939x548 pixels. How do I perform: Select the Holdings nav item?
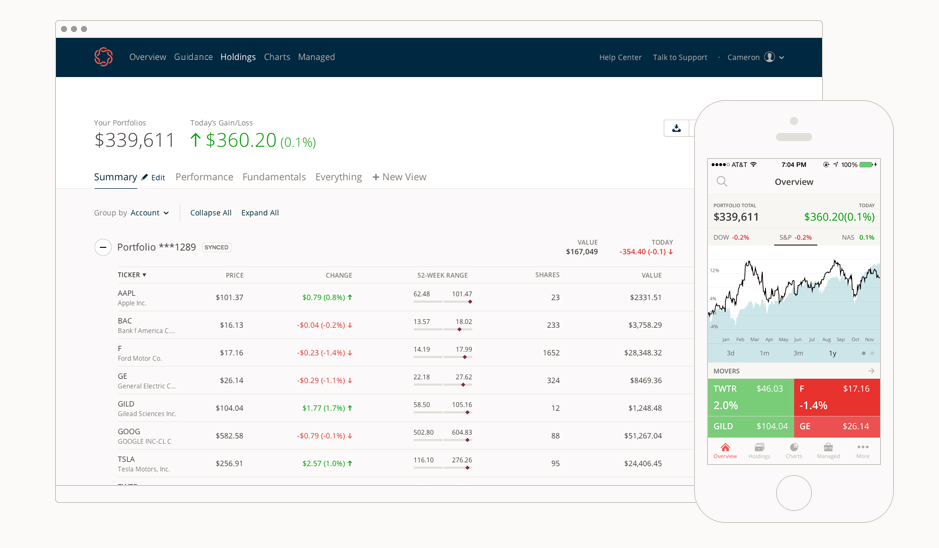[x=238, y=57]
